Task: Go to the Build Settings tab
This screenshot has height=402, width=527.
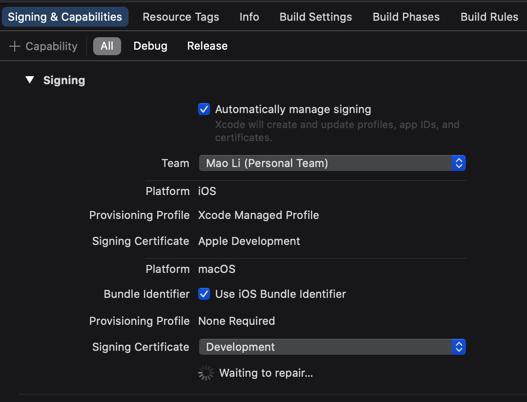Action: tap(316, 17)
